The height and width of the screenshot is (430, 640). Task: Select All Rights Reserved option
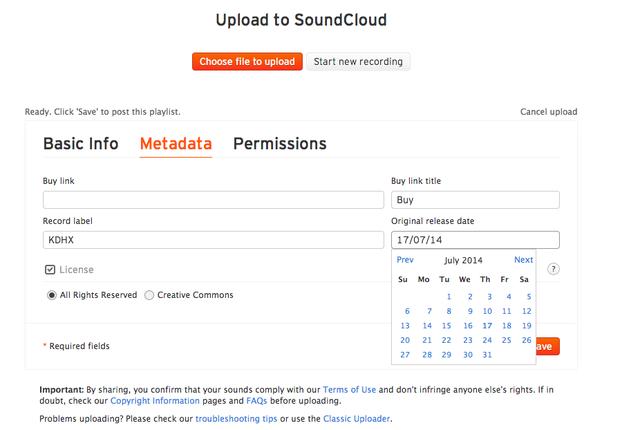click(53, 295)
